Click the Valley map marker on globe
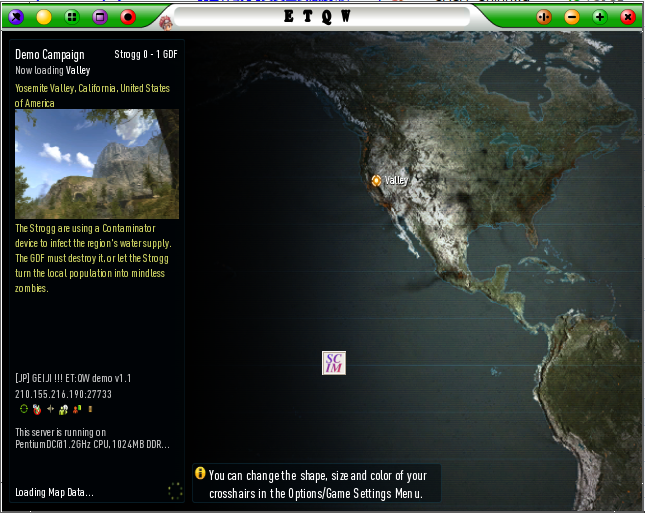This screenshot has width=645, height=513. 376,181
